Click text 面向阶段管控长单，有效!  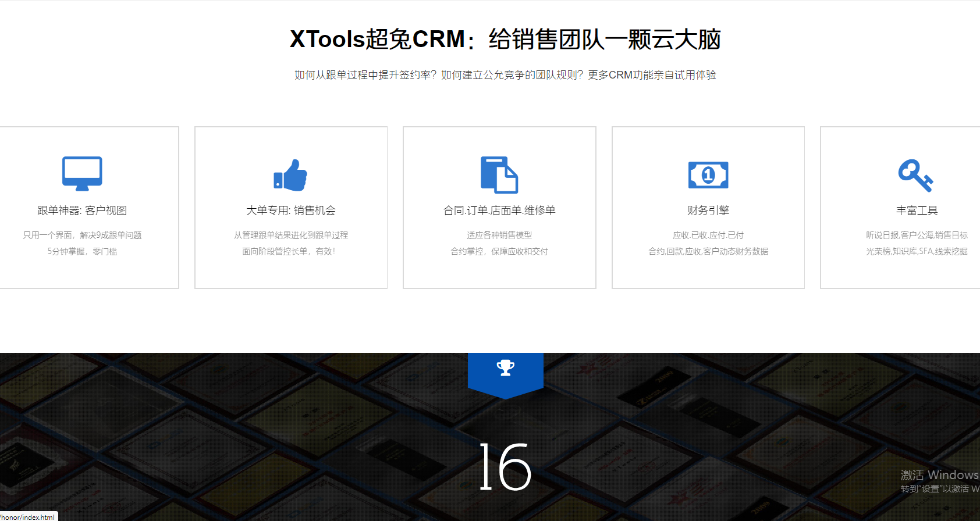point(289,251)
